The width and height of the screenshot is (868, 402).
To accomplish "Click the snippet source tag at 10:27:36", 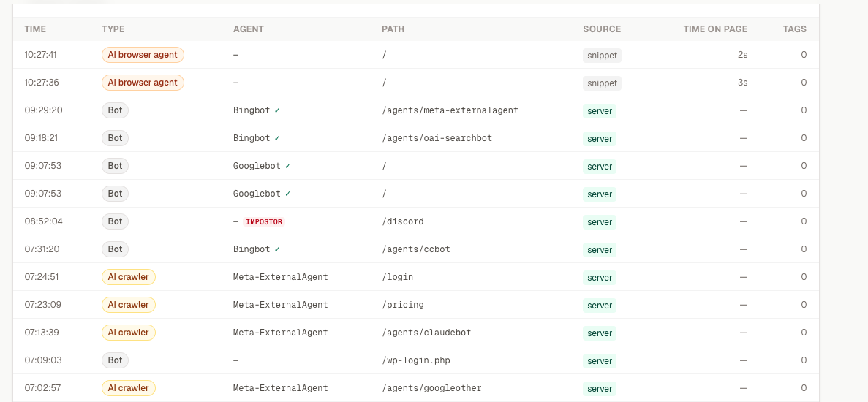I will pos(603,83).
